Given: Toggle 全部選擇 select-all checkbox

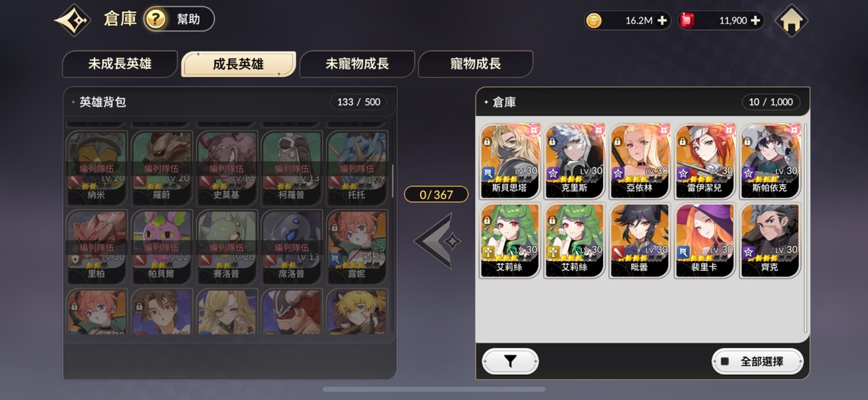Looking at the screenshot, I should pyautogui.click(x=725, y=362).
